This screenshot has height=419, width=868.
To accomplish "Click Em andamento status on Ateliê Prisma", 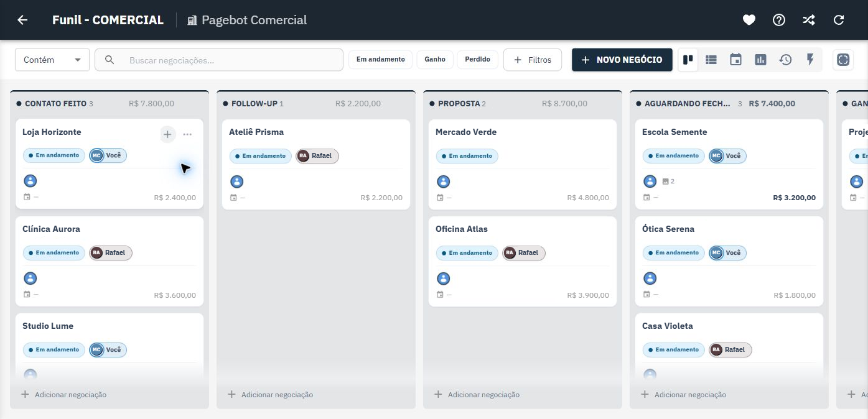I will pos(261,156).
